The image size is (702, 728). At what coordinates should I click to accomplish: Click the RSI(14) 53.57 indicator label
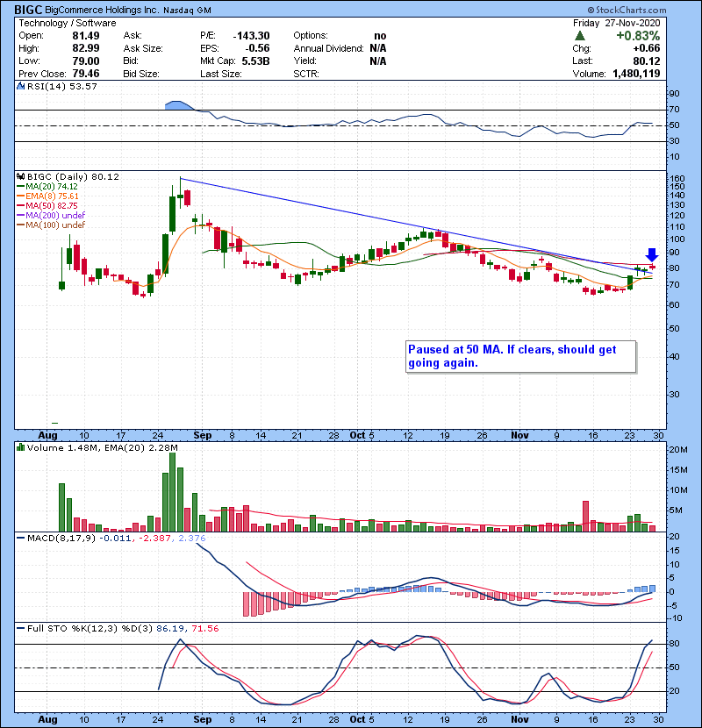click(x=62, y=86)
